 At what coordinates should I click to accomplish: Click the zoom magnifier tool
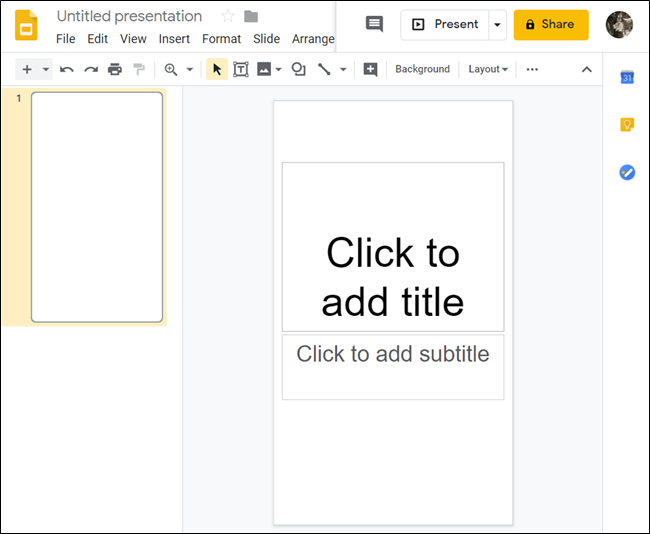(x=171, y=69)
